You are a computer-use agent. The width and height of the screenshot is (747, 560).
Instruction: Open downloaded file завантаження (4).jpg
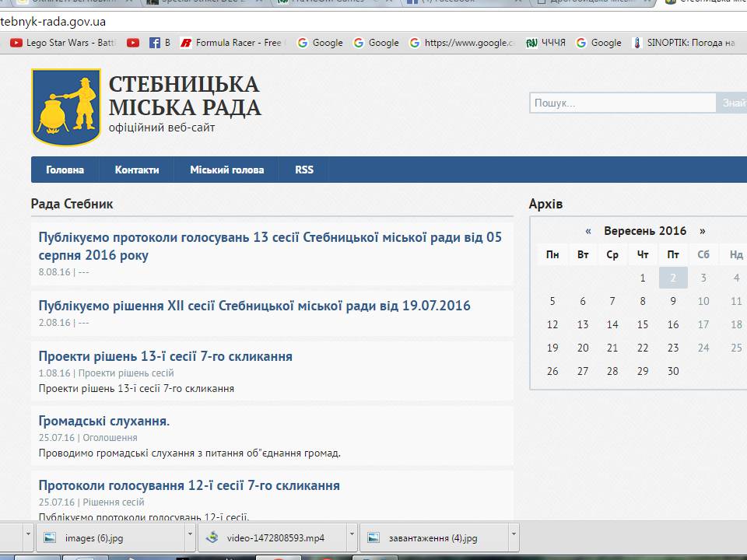[x=434, y=538]
